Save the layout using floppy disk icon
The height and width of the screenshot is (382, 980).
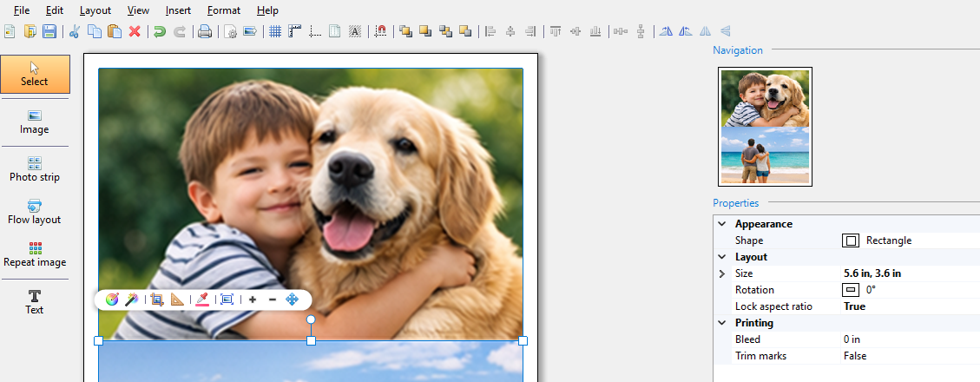click(49, 31)
